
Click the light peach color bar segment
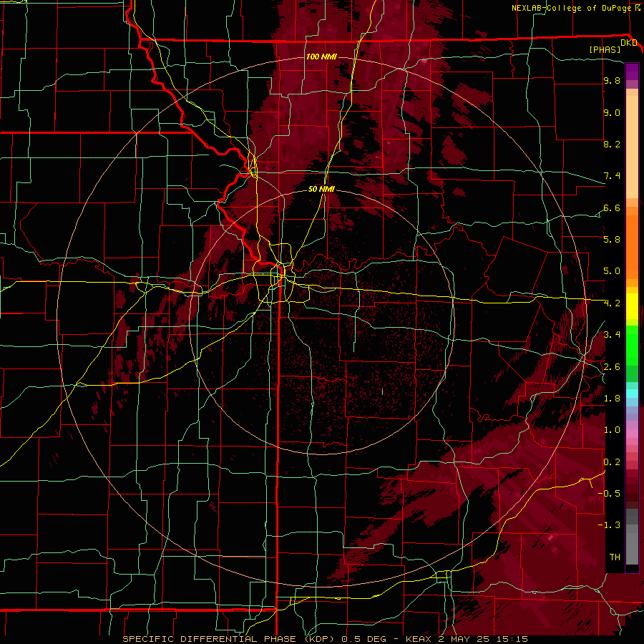coord(632,148)
